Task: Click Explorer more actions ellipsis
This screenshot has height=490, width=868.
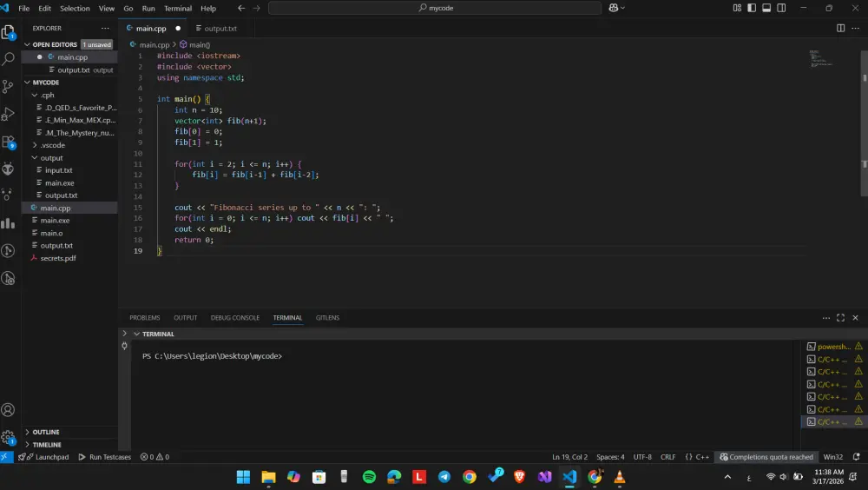Action: [x=105, y=29]
